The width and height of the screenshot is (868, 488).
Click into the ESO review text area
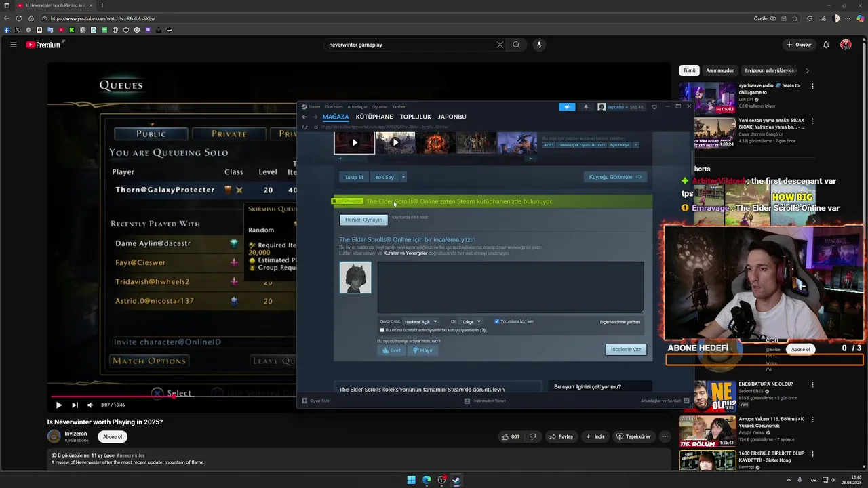(x=511, y=287)
